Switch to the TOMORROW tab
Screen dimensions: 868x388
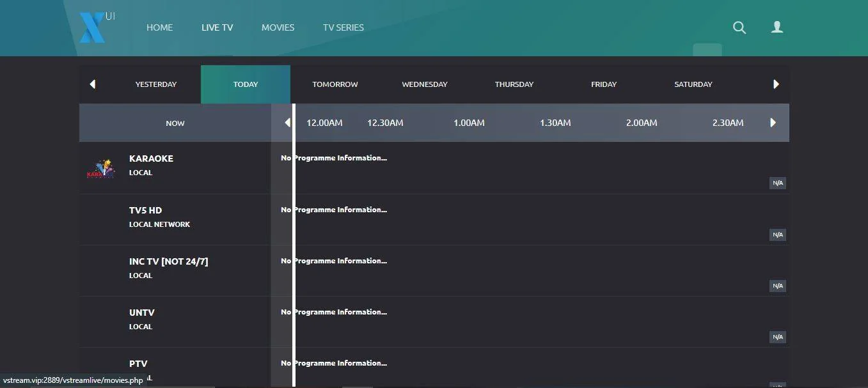pos(335,84)
